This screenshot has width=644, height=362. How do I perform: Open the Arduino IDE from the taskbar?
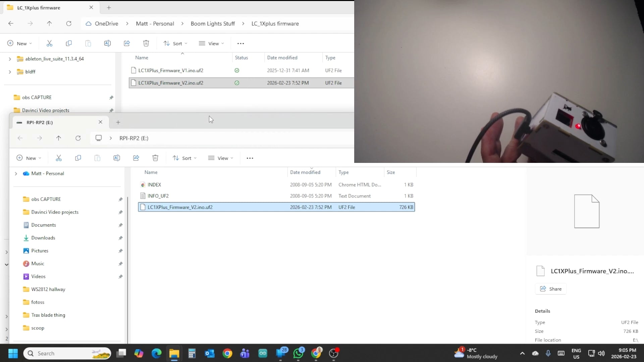click(x=263, y=353)
